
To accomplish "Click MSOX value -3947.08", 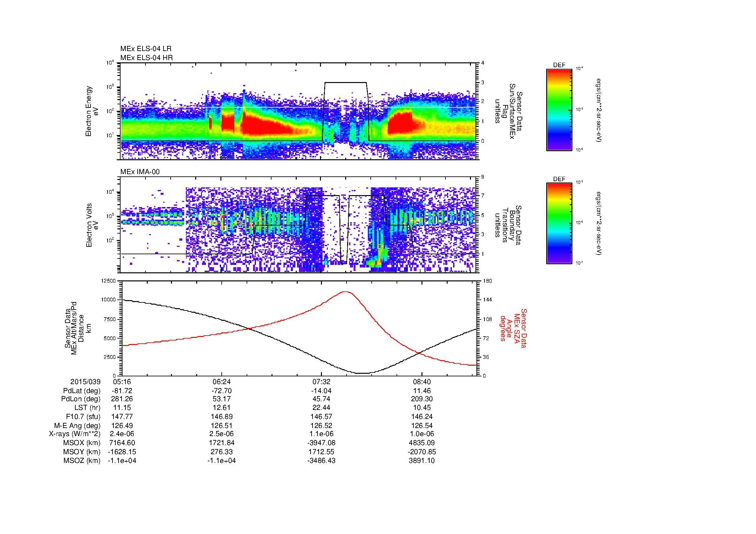I will tap(322, 443).
